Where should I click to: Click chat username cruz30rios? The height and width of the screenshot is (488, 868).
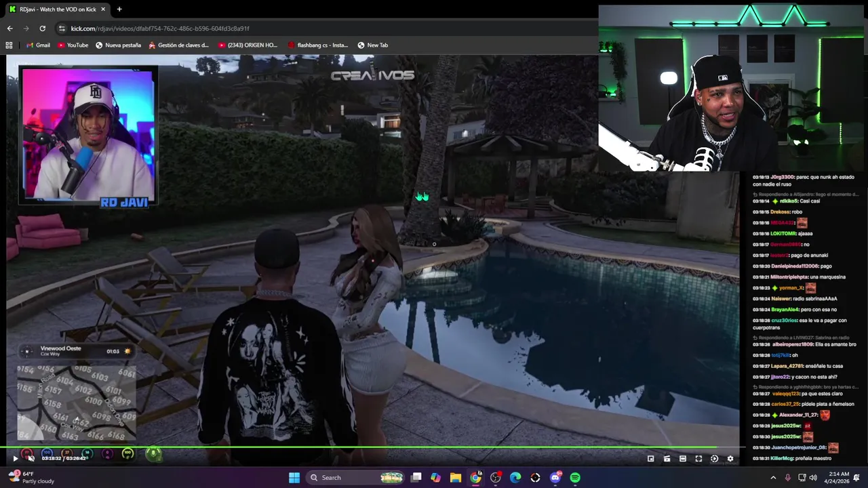click(784, 321)
